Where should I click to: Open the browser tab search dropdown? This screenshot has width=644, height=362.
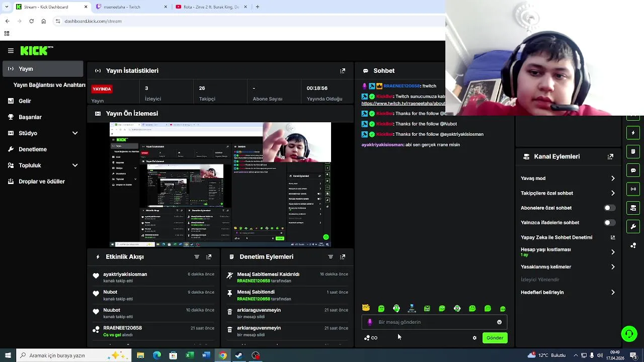tap(7, 7)
